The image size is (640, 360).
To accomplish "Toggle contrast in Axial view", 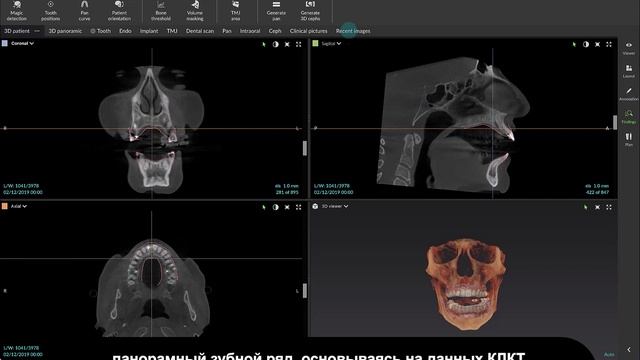I will (x=276, y=207).
